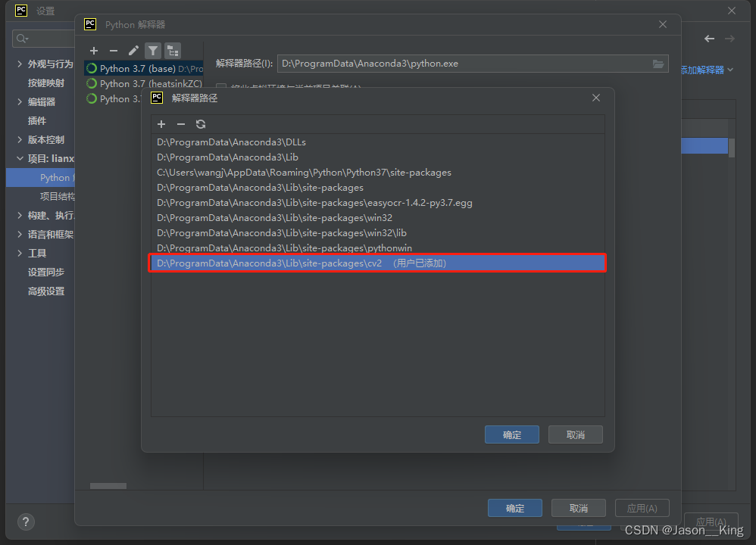Click 确定 in Python interpreter dialog
This screenshot has height=545, width=756.
515,508
